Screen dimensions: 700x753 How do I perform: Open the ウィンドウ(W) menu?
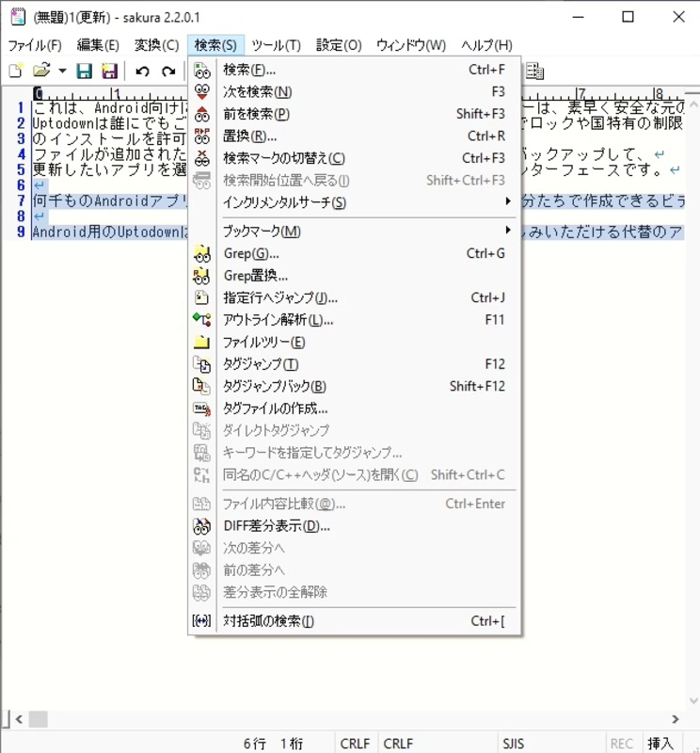click(411, 45)
